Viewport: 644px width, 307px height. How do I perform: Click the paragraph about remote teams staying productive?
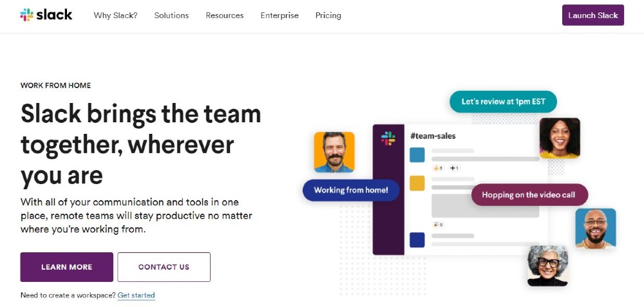[137, 216]
